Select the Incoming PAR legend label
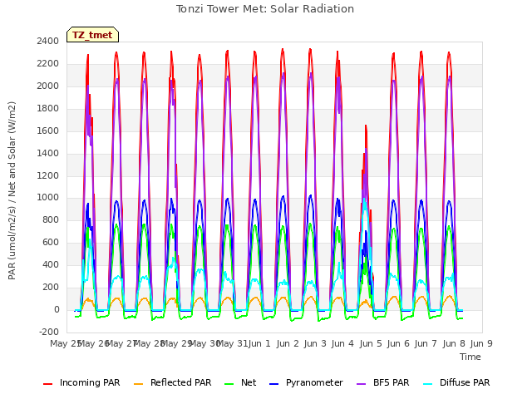This screenshot has height=399, width=532. pos(90,382)
